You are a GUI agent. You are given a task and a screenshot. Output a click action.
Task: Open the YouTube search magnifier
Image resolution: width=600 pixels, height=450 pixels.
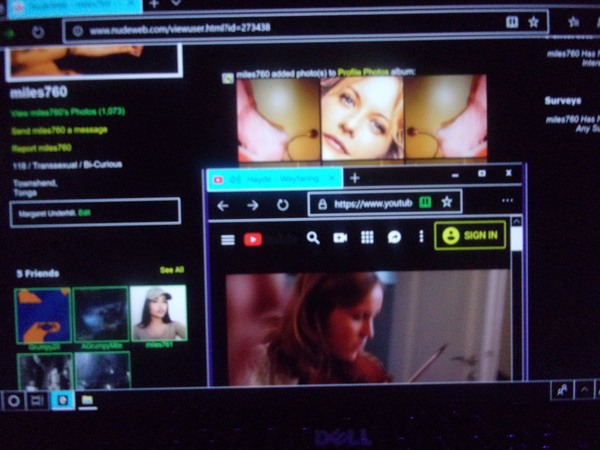[x=313, y=238]
